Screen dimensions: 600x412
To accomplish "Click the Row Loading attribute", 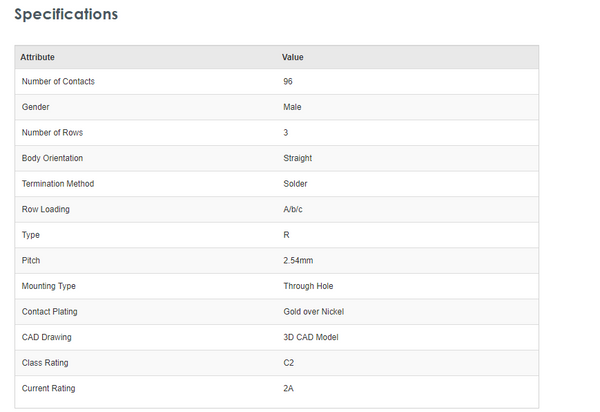I will point(46,209).
